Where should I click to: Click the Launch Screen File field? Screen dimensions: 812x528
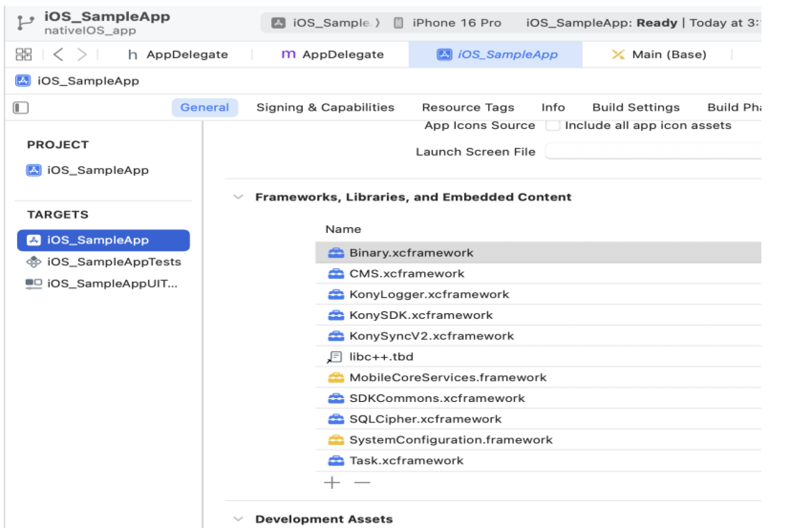pos(653,152)
